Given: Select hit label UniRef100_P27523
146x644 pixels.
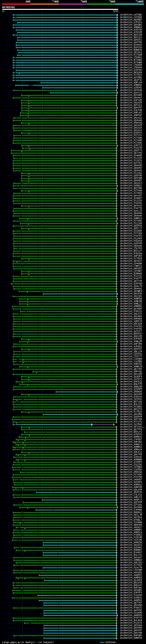Looking at the screenshot, I should [131, 75].
